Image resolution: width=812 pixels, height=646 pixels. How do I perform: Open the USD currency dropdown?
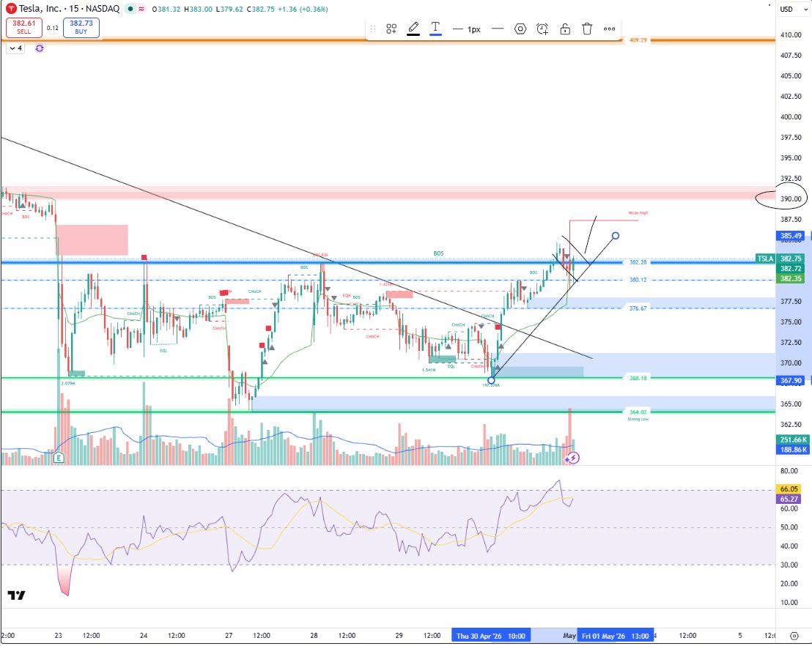[794, 9]
